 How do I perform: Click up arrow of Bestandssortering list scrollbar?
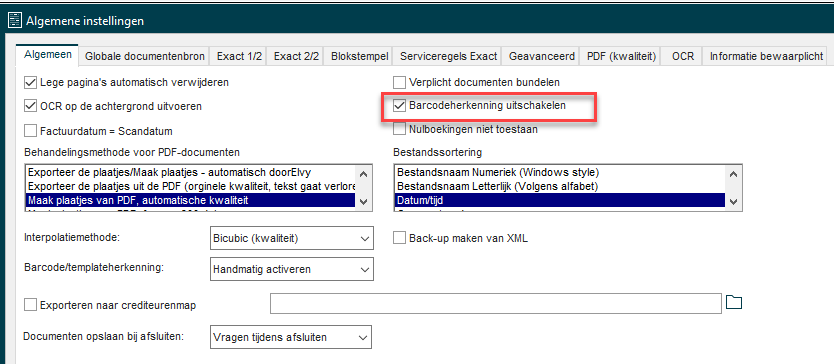pos(733,173)
